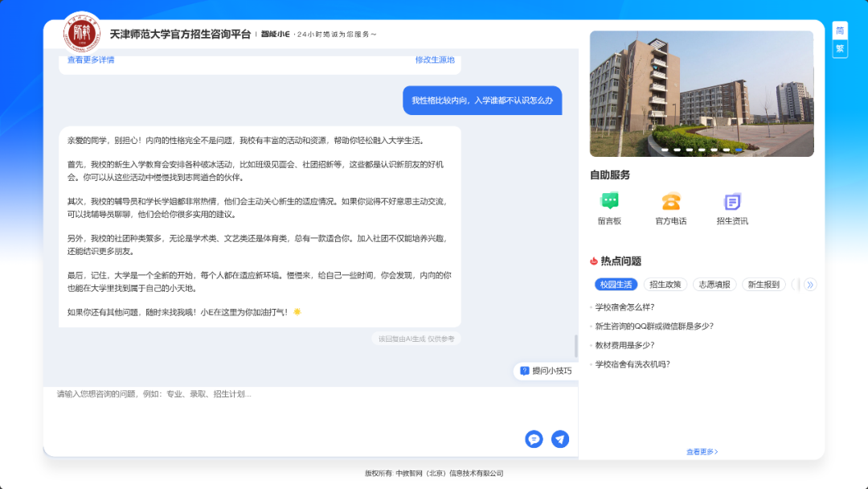Click the chat bubble icon beside send
This screenshot has width=868, height=489.
[x=534, y=439]
